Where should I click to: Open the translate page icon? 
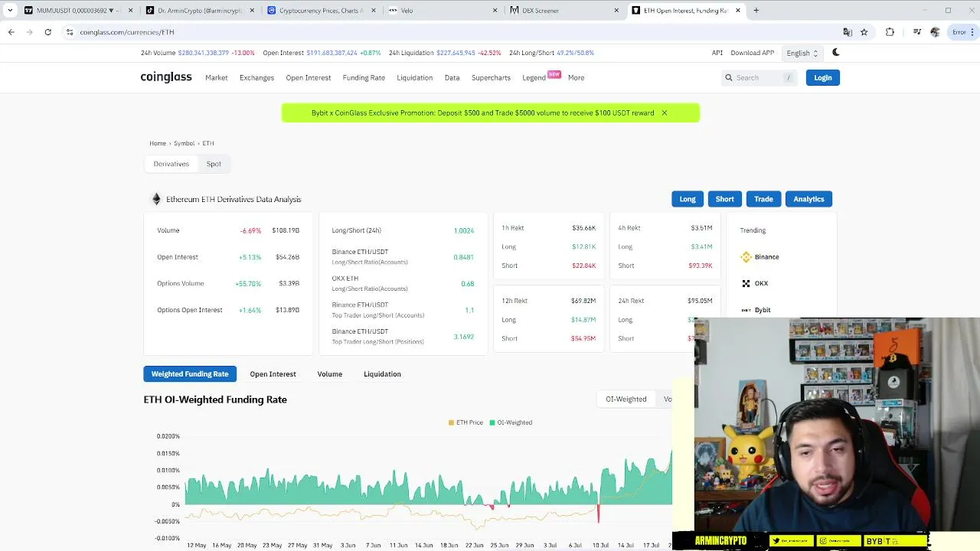click(848, 32)
